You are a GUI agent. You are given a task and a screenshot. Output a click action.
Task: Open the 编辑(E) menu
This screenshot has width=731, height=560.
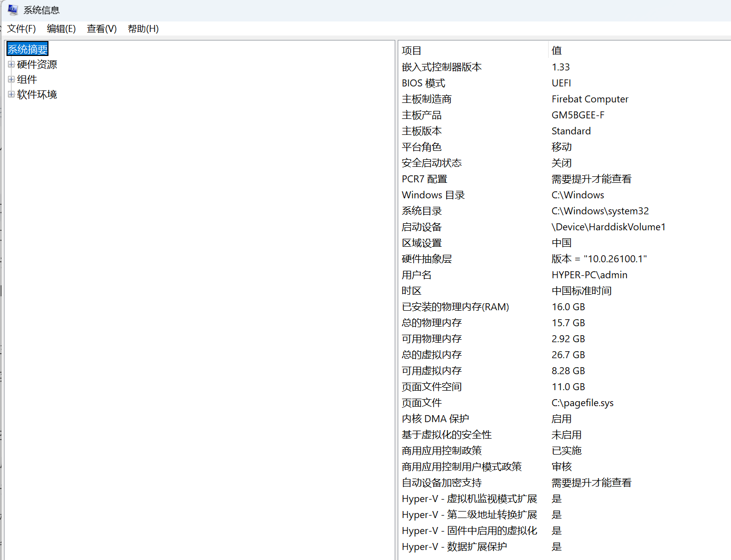(x=61, y=28)
